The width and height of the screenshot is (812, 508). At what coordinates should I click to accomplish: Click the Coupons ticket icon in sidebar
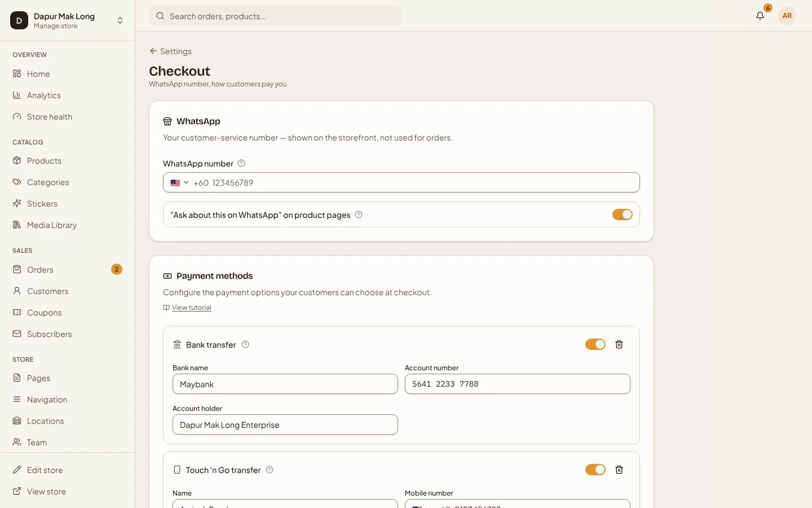(17, 312)
